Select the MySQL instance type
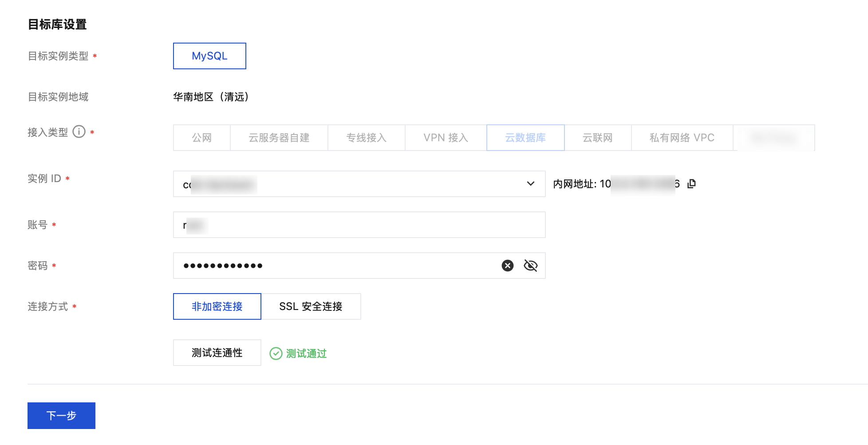868x445 pixels. [209, 56]
